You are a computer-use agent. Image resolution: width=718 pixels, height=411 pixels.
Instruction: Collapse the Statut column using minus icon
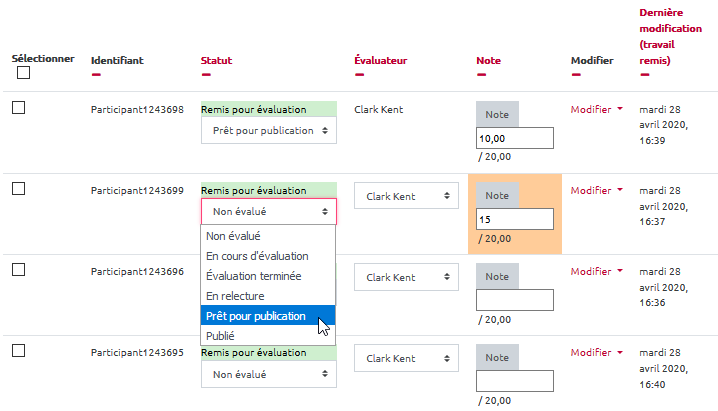(x=206, y=74)
